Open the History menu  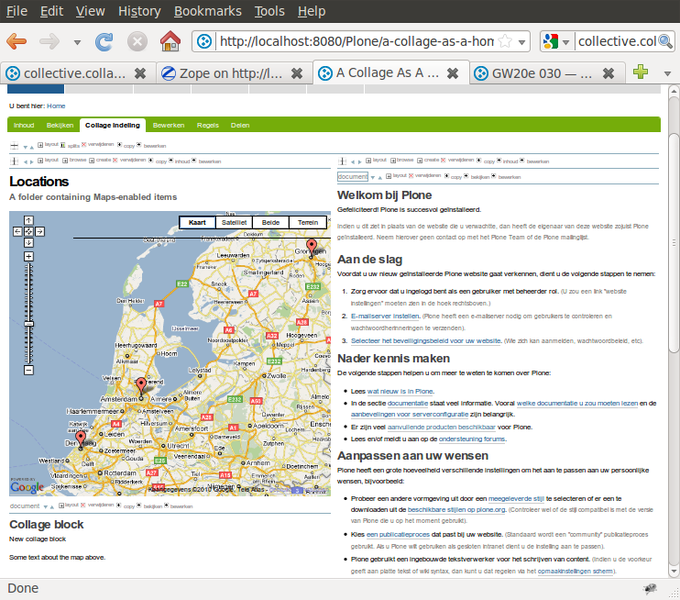140,11
